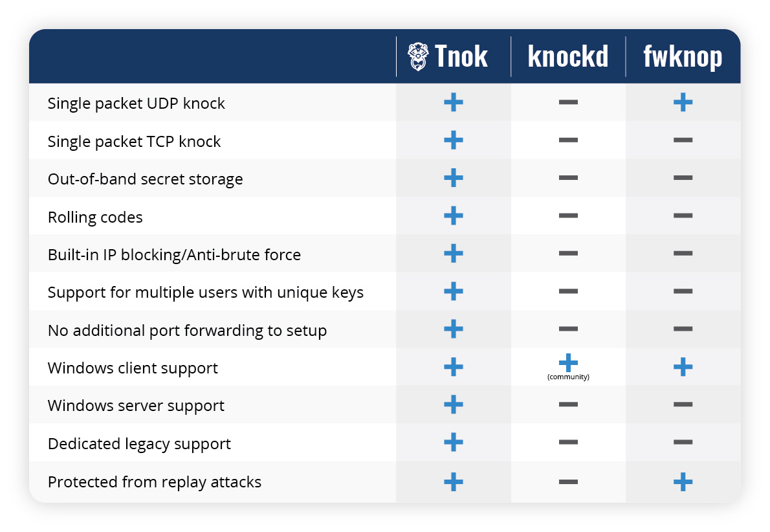This screenshot has width=770, height=532.
Task: Click fwknop minus for Single packet TCP knock
Action: pyautogui.click(x=683, y=140)
